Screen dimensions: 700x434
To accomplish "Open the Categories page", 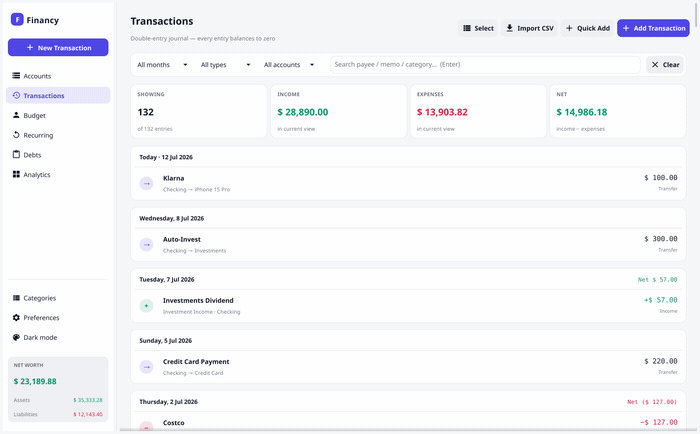I will (x=58, y=298).
